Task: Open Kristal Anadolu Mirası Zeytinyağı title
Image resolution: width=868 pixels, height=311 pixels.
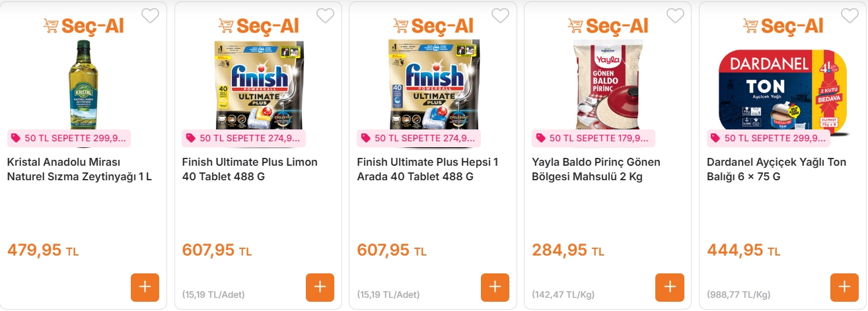Action: [x=79, y=169]
